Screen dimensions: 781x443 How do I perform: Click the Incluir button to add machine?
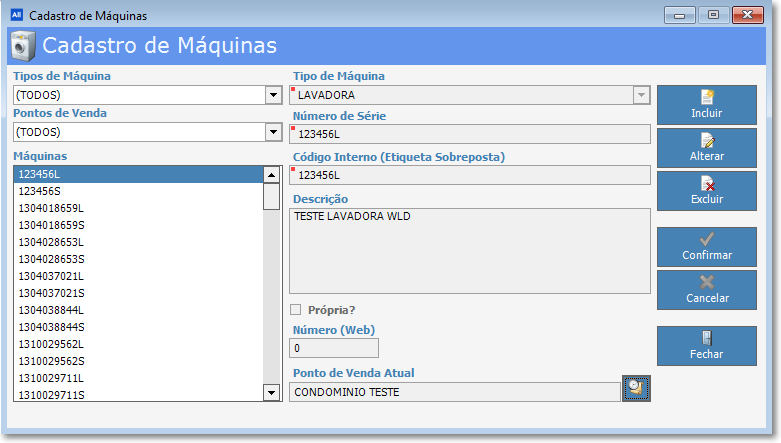coord(706,105)
